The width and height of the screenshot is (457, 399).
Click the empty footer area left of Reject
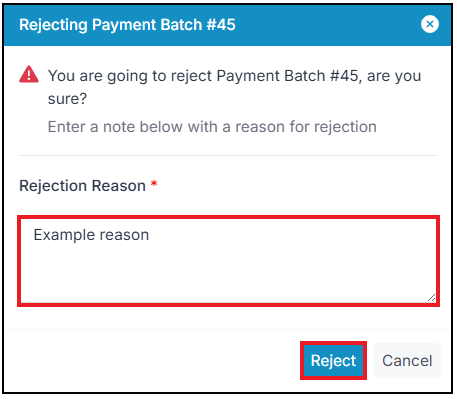click(x=152, y=360)
